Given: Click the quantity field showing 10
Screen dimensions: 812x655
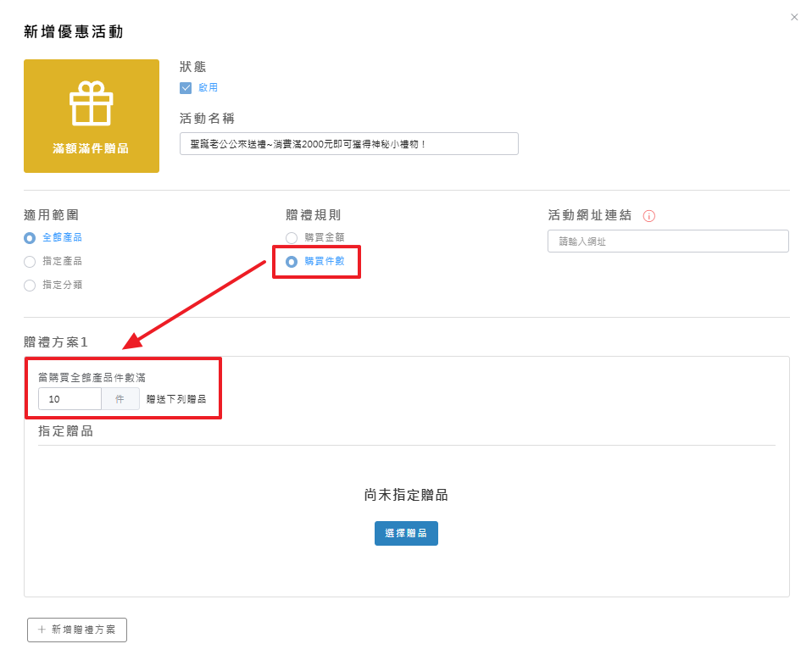Looking at the screenshot, I should coord(70,399).
